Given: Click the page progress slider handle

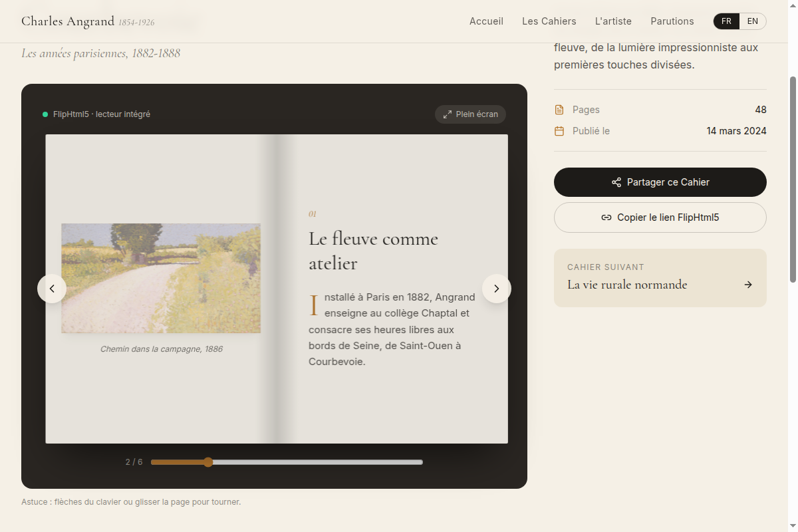Looking at the screenshot, I should tap(208, 462).
